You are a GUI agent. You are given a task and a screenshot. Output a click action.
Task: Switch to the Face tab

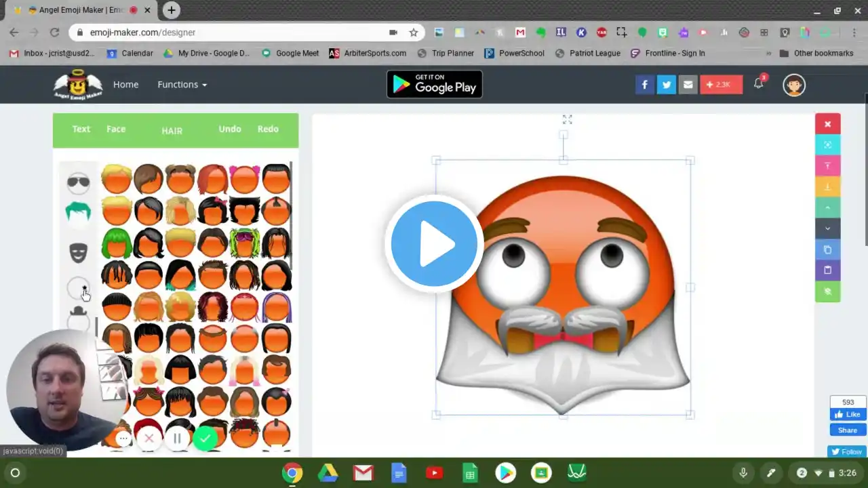click(116, 129)
